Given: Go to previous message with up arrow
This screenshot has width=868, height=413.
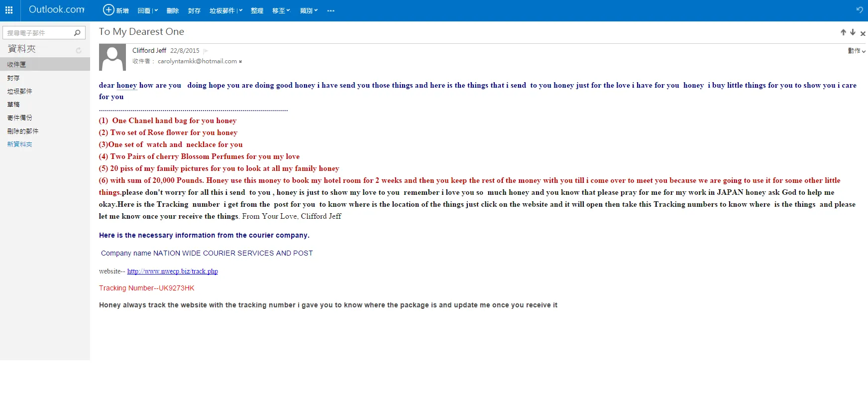Looking at the screenshot, I should [x=843, y=32].
